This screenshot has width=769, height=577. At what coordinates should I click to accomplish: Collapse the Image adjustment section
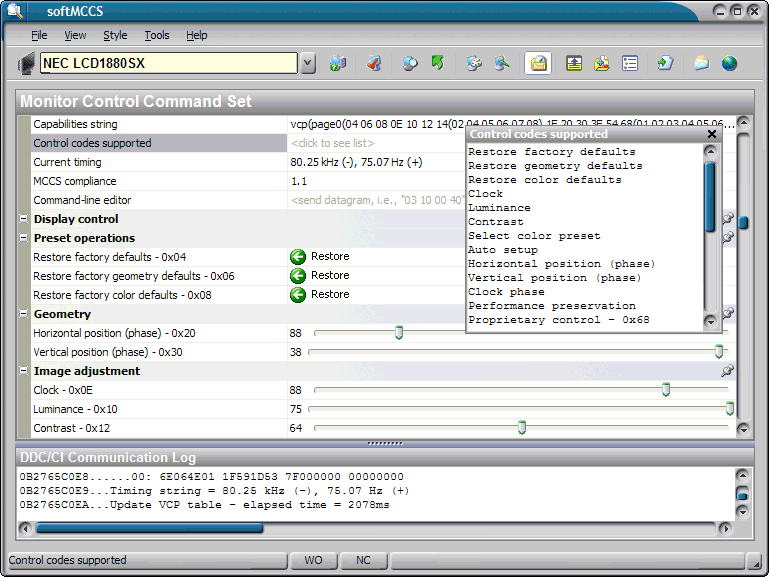[24, 371]
